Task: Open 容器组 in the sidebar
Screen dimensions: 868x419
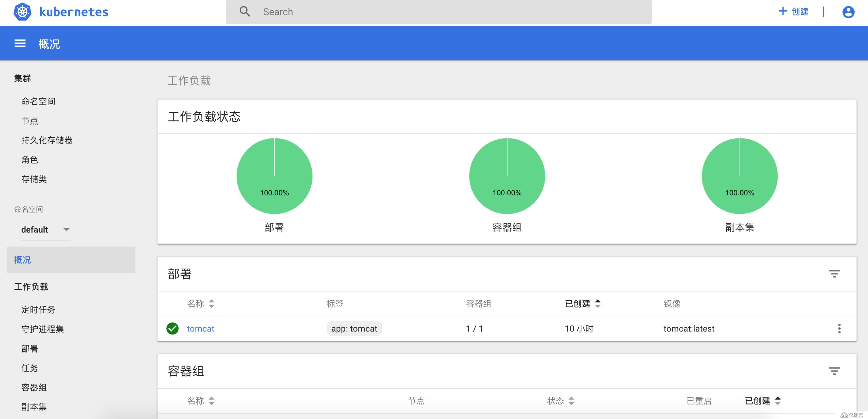Action: click(x=34, y=387)
